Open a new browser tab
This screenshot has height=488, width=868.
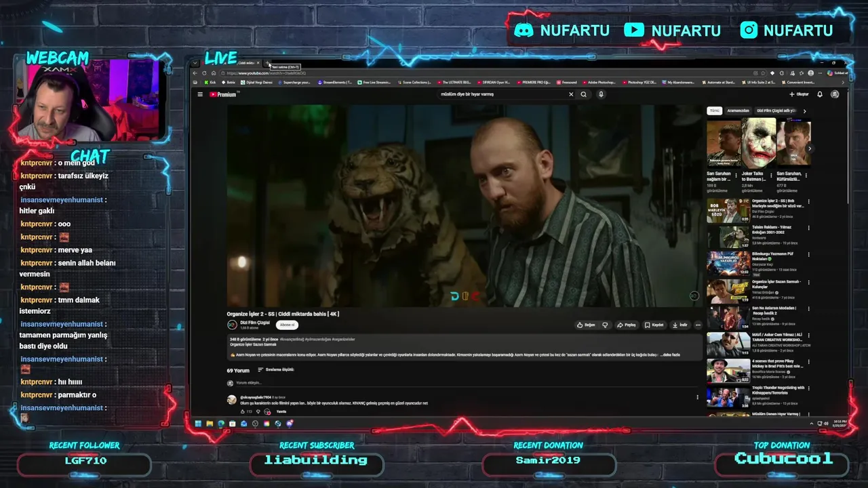click(x=268, y=63)
